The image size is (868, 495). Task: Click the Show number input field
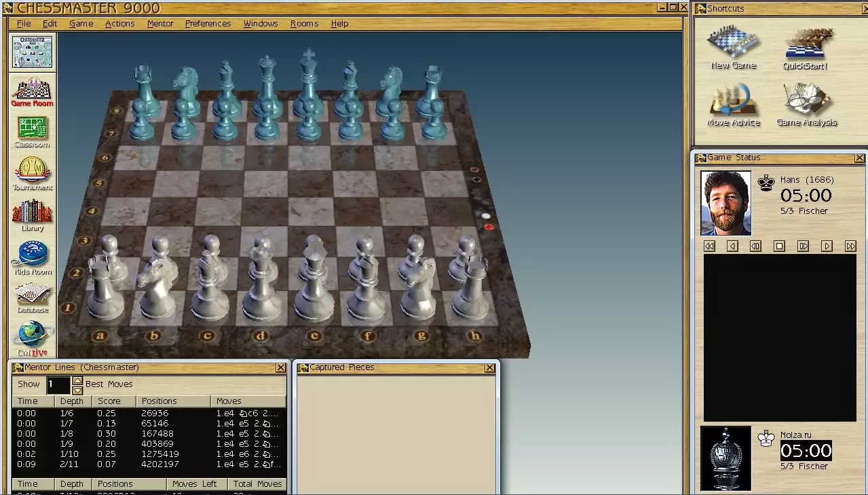tap(58, 385)
